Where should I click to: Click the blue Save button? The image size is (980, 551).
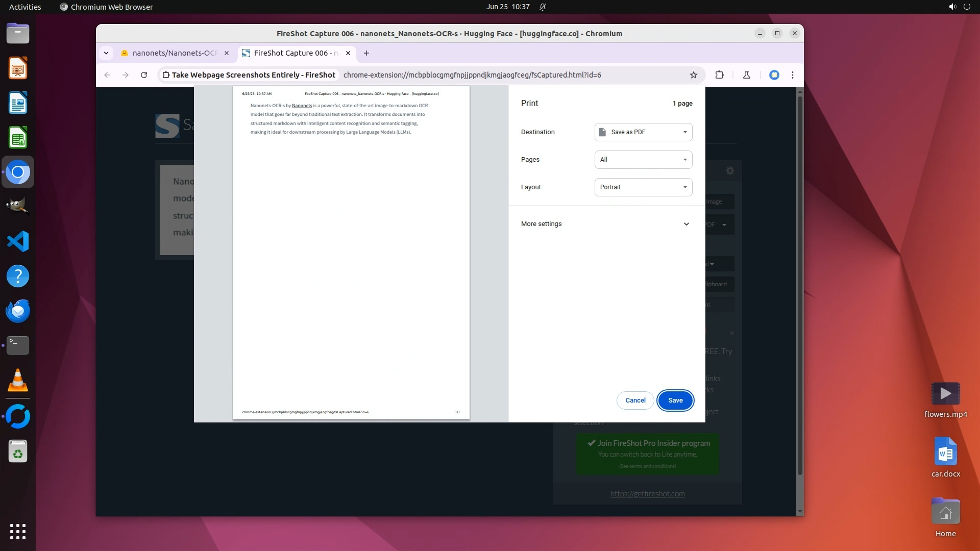[675, 400]
